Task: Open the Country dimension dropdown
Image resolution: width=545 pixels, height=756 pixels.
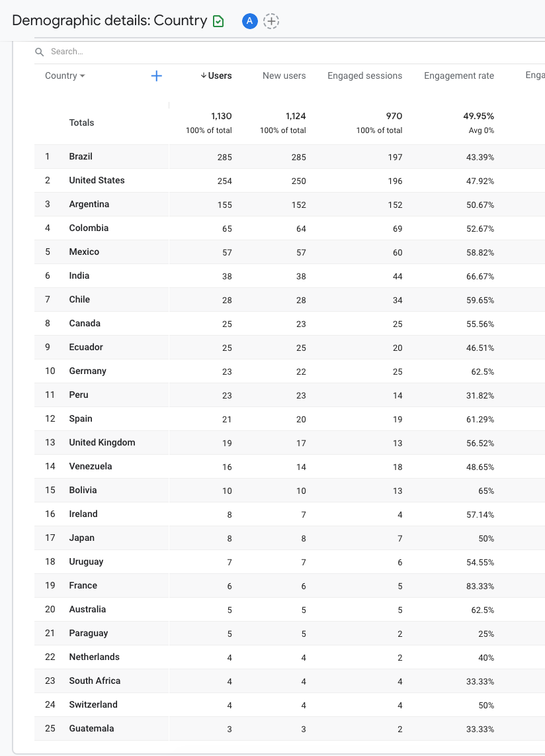Action: tap(65, 76)
